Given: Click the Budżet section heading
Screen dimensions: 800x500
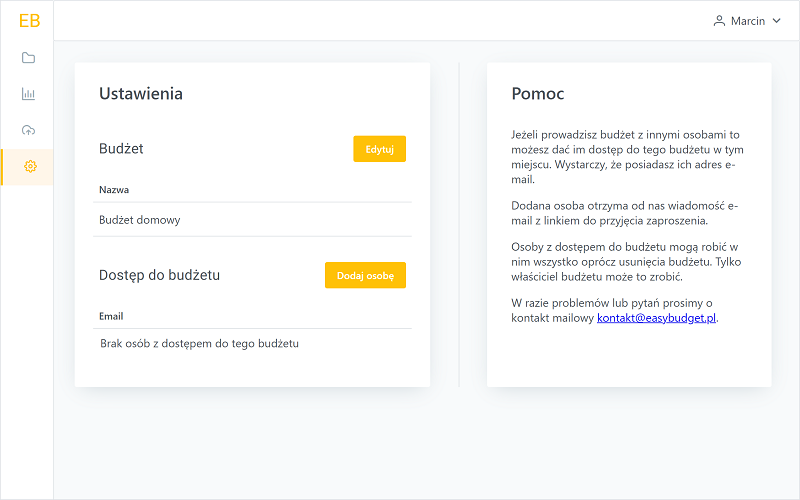Looking at the screenshot, I should [121, 148].
